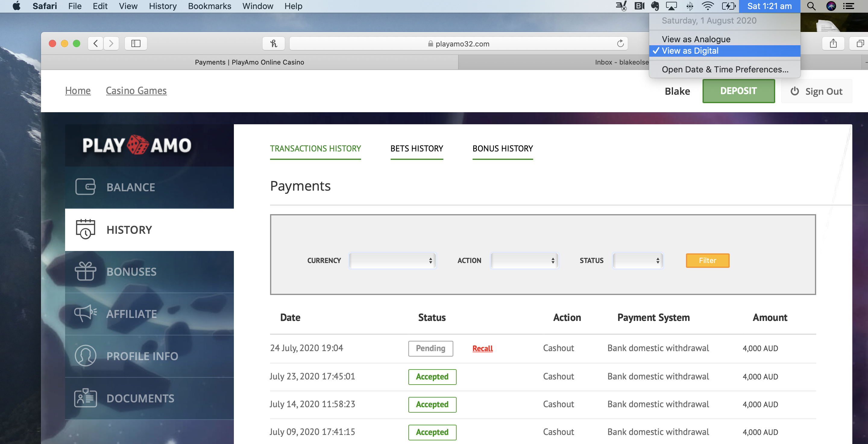Click the Pending status badge
The width and height of the screenshot is (868, 444).
point(430,348)
